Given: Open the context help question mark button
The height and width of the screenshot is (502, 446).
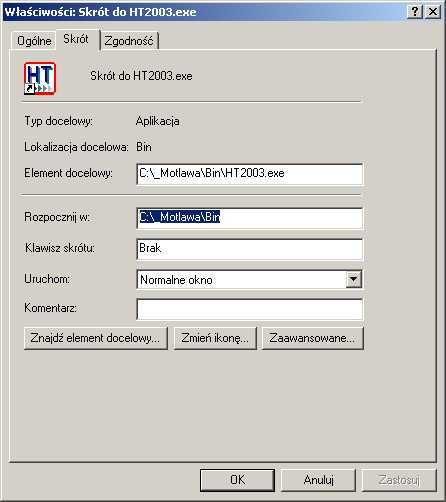Looking at the screenshot, I should [415, 12].
